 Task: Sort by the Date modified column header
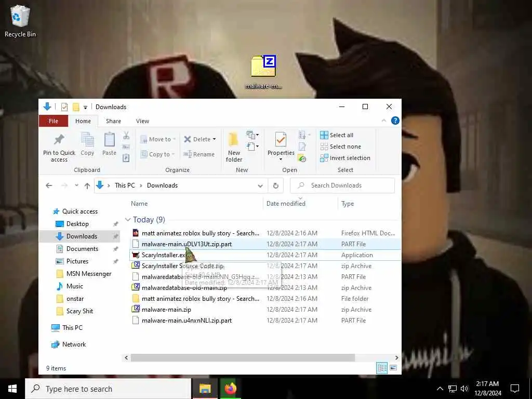point(286,204)
